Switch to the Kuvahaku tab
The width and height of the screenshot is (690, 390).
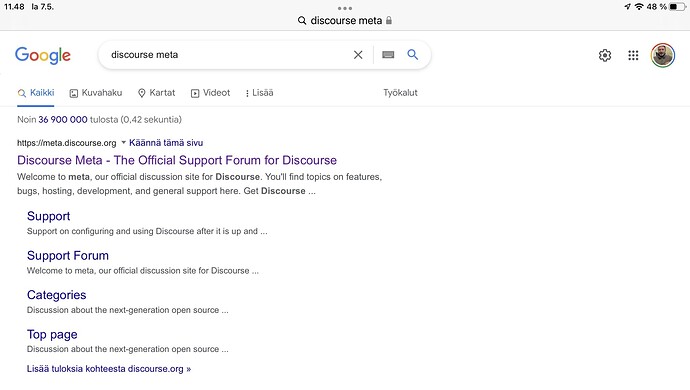point(96,93)
